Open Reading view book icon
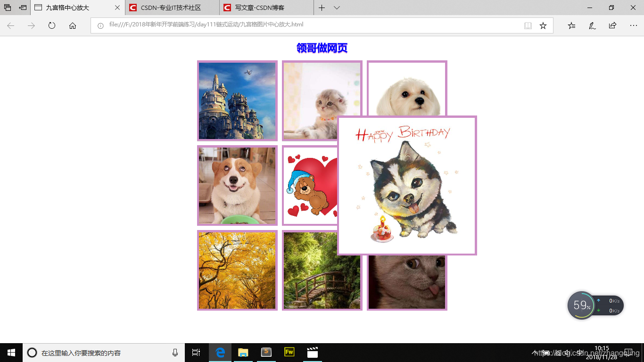 coord(528,25)
